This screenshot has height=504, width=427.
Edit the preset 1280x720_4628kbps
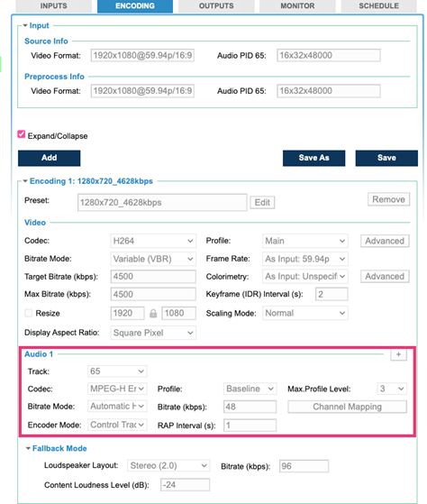tap(262, 203)
